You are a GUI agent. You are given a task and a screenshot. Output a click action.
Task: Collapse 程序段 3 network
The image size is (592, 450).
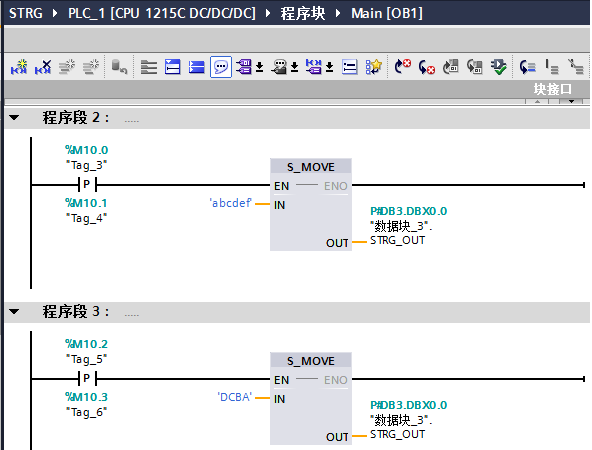click(14, 311)
